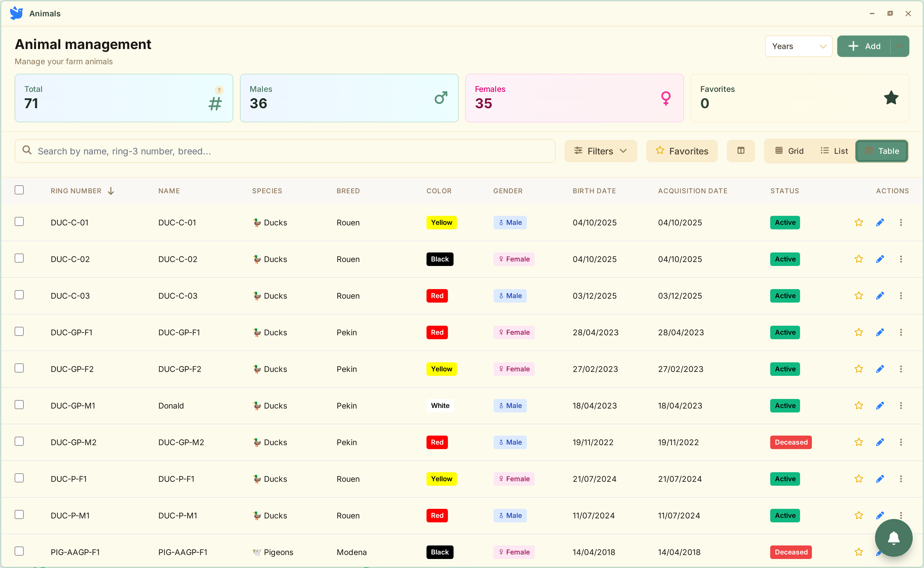Click the notification bell button

(894, 538)
